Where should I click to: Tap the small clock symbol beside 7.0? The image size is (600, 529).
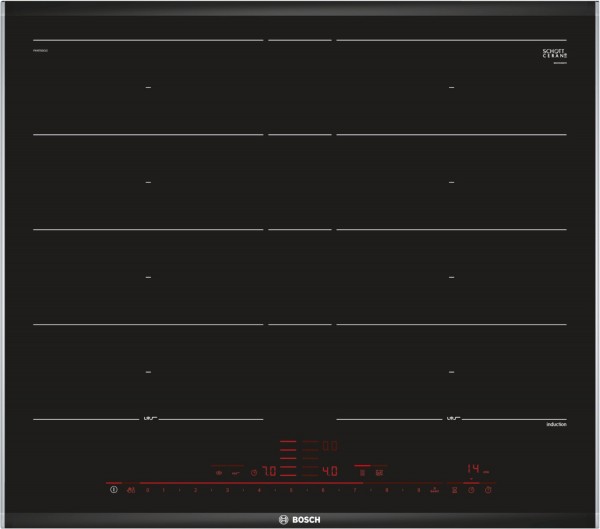click(x=254, y=473)
